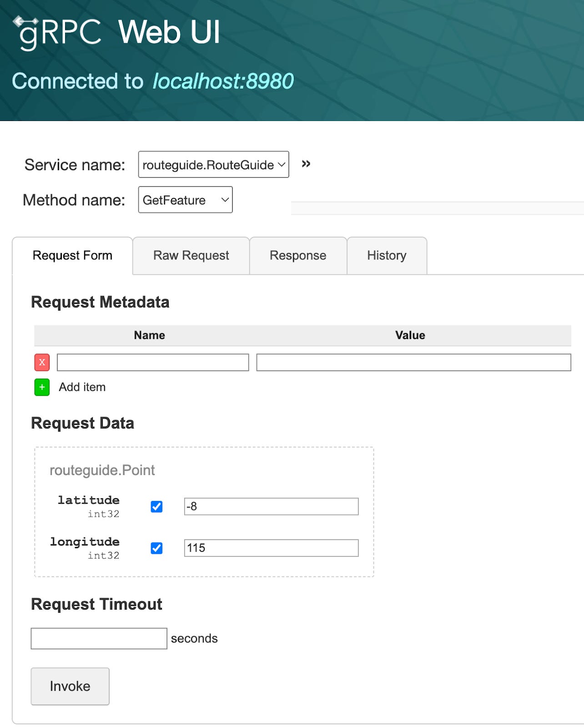584x728 pixels.
Task: Click the red X remove metadata button
Action: pyautogui.click(x=42, y=362)
